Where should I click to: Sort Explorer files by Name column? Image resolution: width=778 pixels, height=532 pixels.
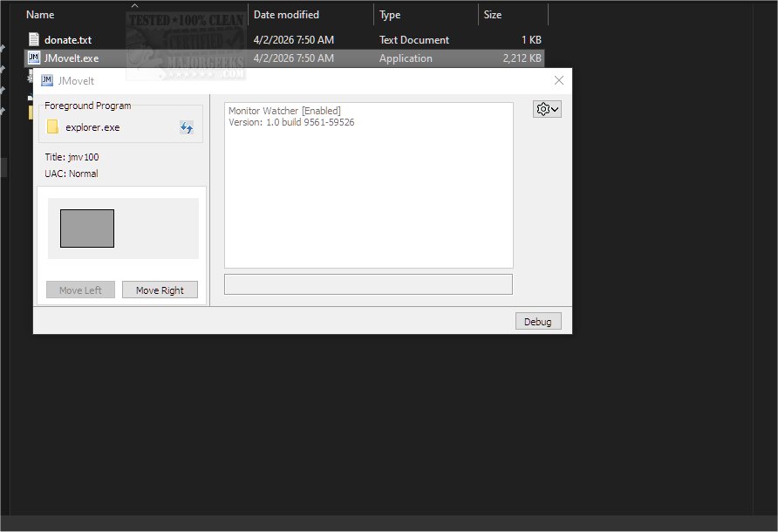click(135, 15)
